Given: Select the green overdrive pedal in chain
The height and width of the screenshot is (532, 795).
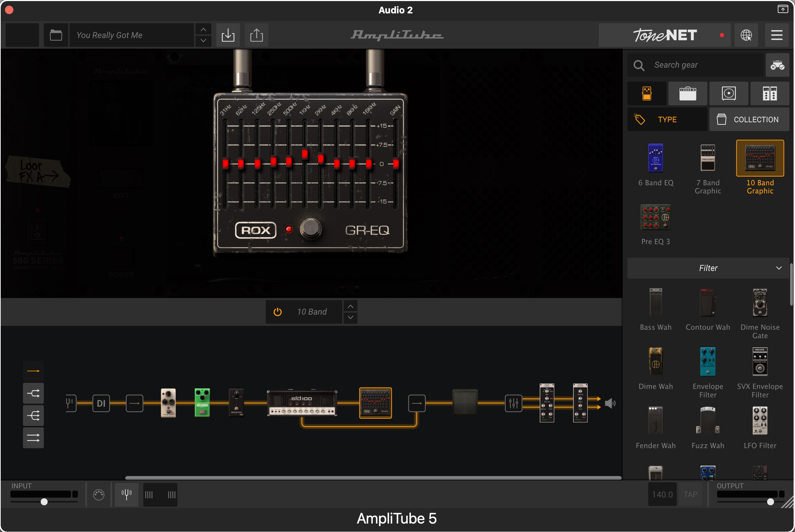Looking at the screenshot, I should tap(202, 403).
